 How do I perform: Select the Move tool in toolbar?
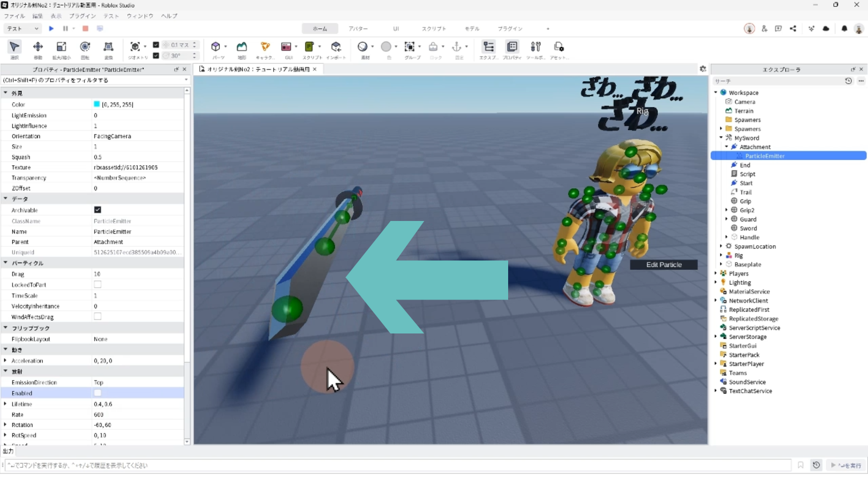point(38,47)
